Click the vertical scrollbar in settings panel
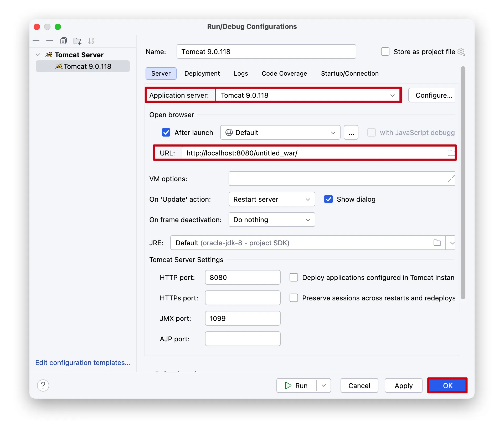The width and height of the screenshot is (504, 438). (463, 183)
